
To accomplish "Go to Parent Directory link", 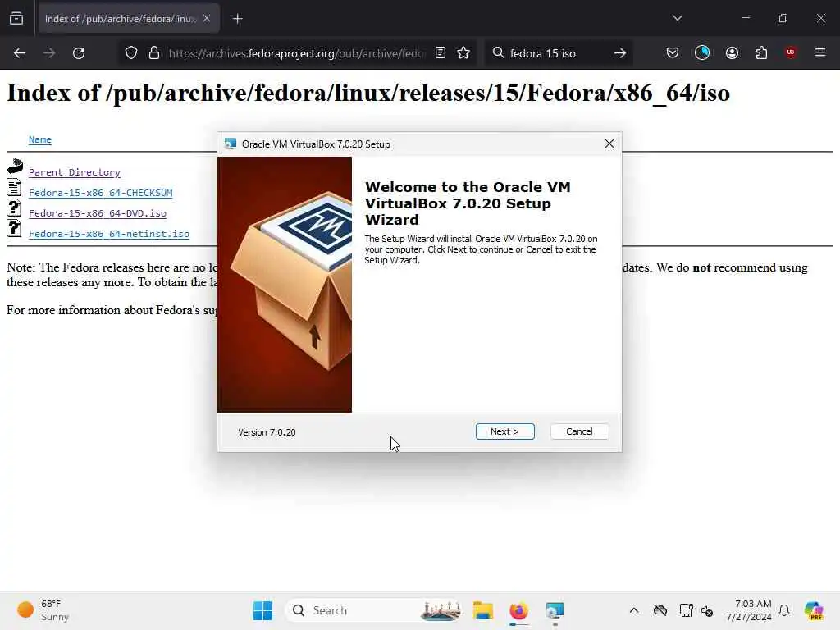I will (x=75, y=172).
